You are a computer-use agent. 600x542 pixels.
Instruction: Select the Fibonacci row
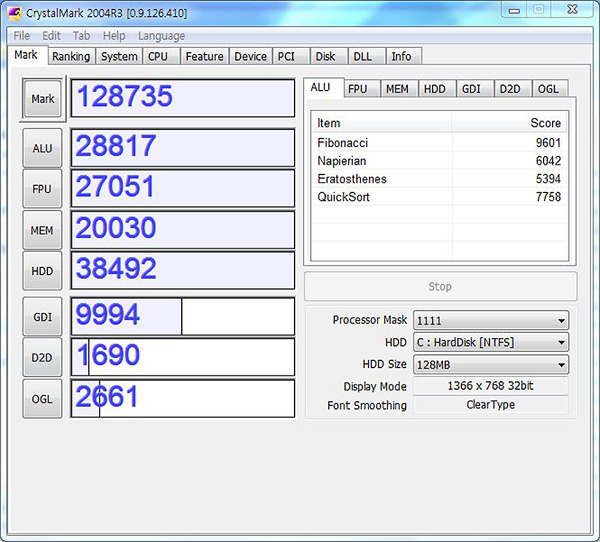pyautogui.click(x=440, y=143)
